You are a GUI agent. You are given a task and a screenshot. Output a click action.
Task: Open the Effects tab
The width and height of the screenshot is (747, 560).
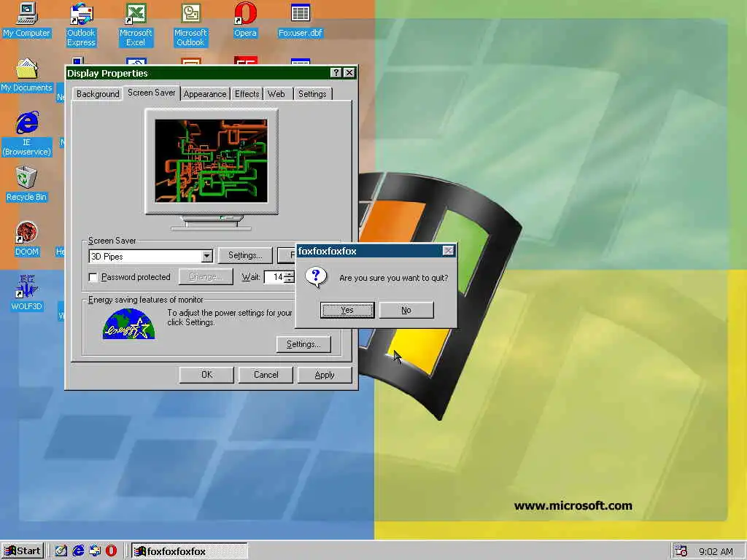click(247, 94)
